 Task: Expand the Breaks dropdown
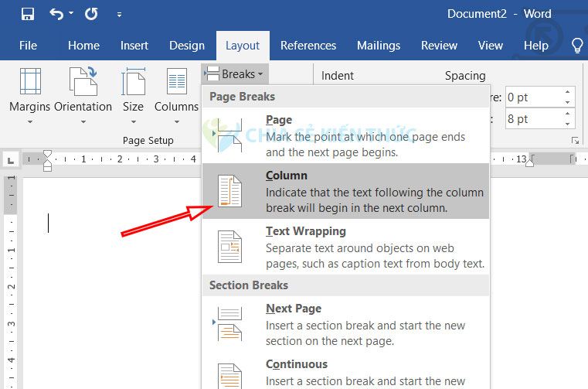[x=235, y=74]
